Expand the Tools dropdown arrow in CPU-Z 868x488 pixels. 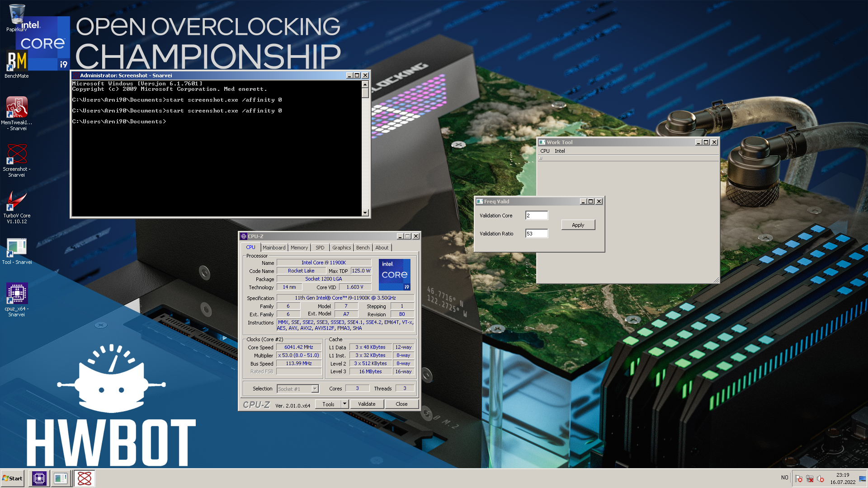(345, 404)
